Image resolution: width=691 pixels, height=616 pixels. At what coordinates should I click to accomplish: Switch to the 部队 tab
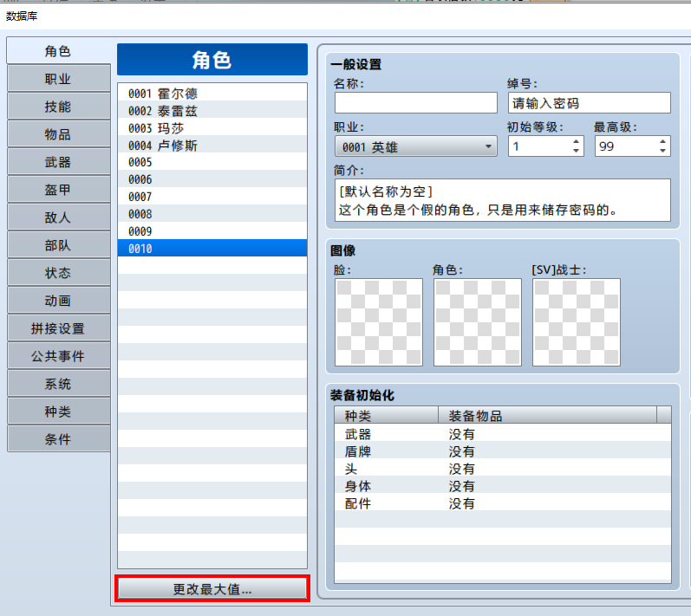click(x=58, y=245)
